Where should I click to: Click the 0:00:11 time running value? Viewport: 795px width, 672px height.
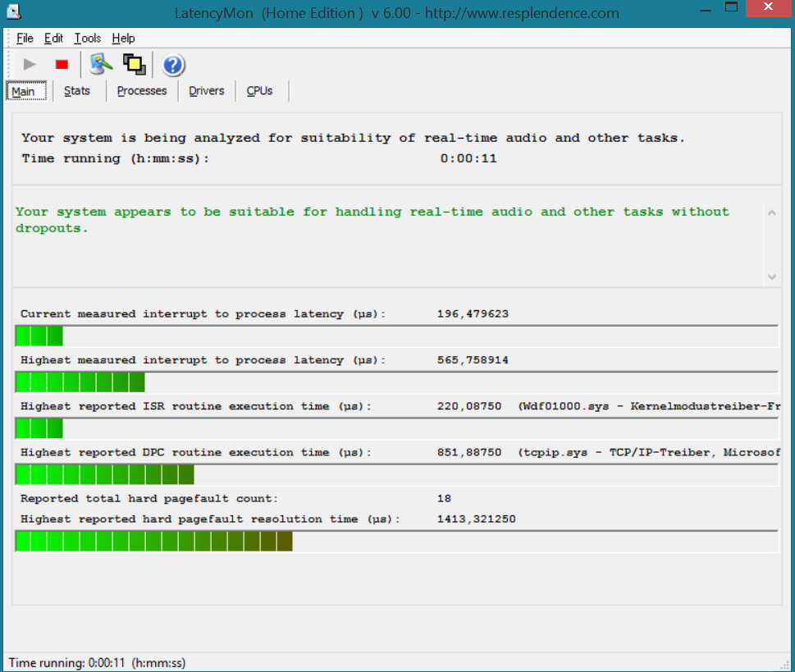468,158
